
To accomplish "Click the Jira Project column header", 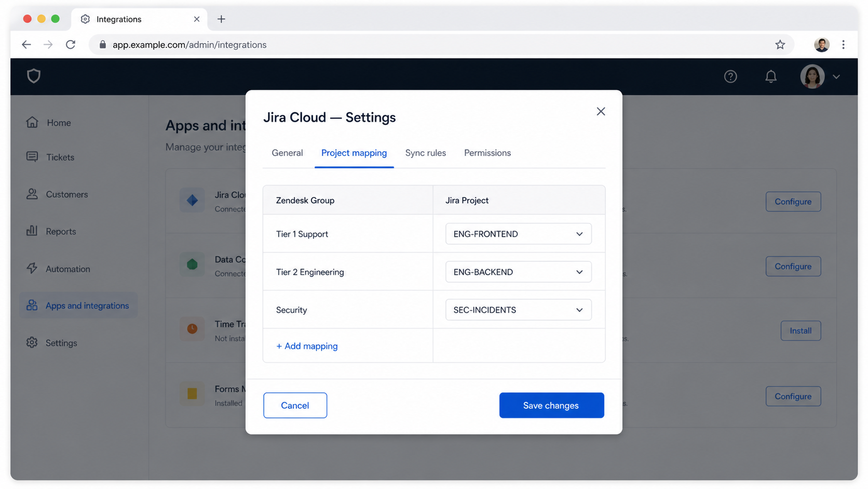I will (x=519, y=200).
